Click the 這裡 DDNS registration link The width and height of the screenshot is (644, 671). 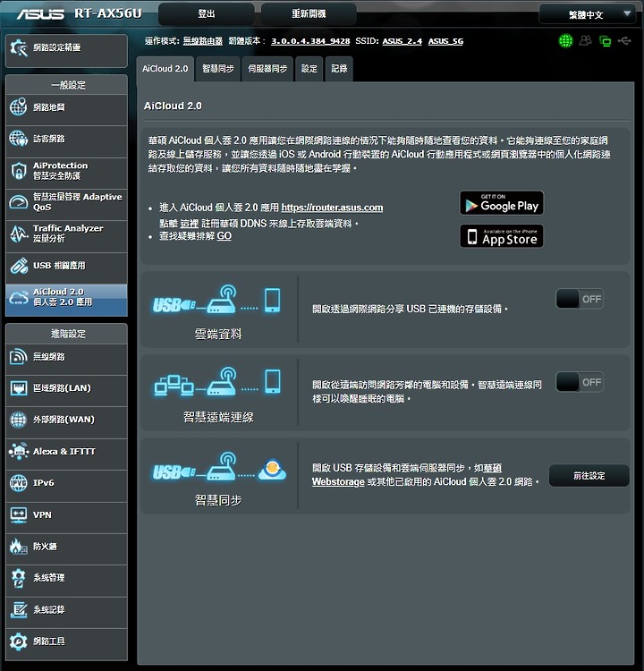click(190, 224)
